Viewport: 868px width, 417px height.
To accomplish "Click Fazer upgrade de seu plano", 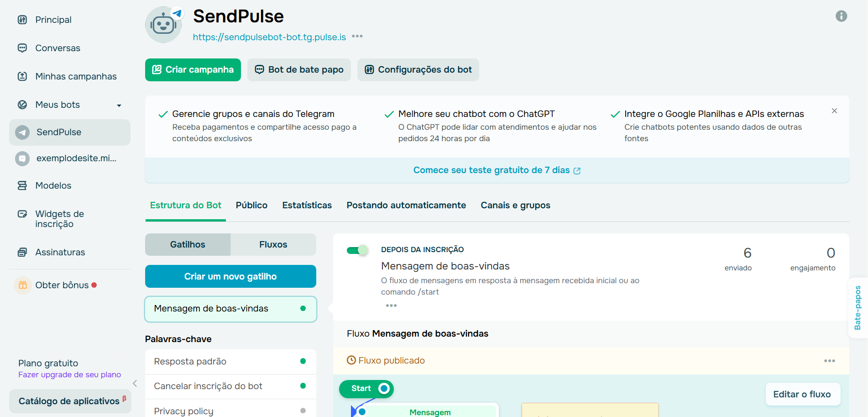I will [69, 375].
